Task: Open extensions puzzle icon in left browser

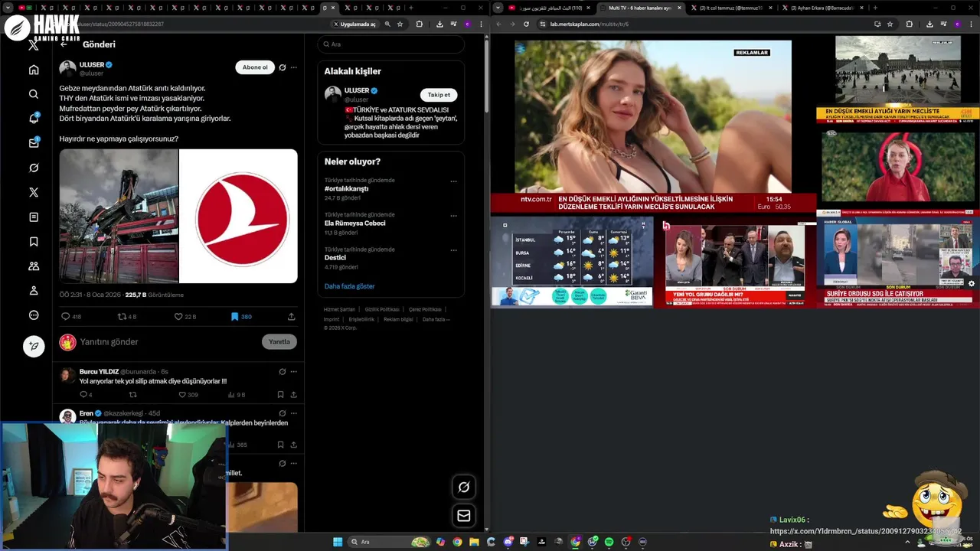Action: click(420, 24)
